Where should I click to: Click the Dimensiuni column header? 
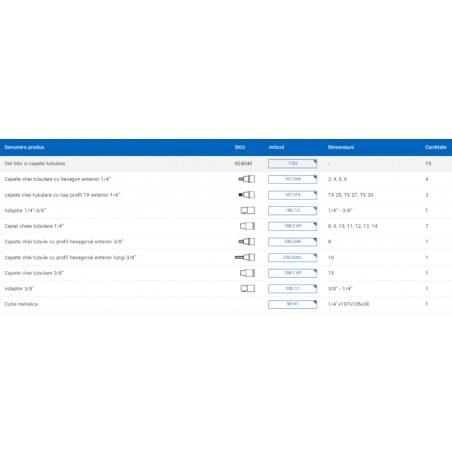(x=341, y=147)
